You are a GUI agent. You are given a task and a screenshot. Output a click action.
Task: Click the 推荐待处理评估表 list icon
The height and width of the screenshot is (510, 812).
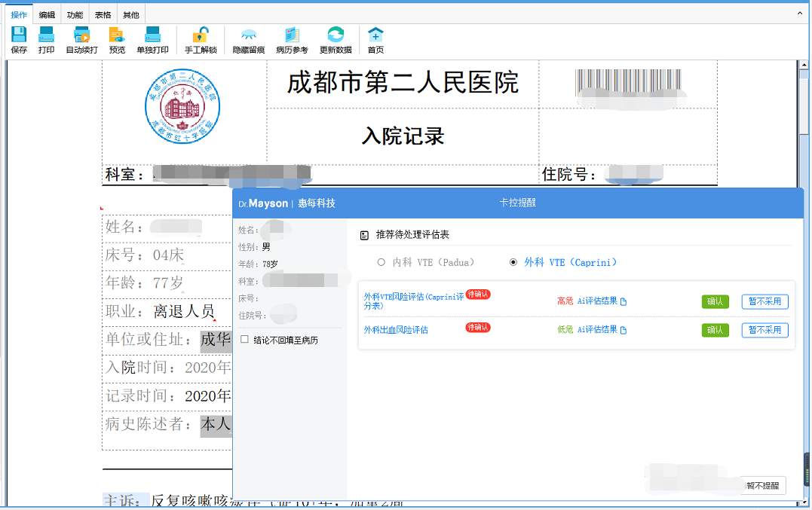[x=365, y=235]
